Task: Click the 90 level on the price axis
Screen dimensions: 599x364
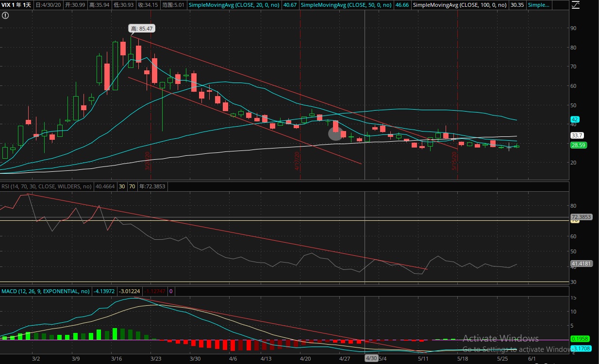Action: pos(574,28)
